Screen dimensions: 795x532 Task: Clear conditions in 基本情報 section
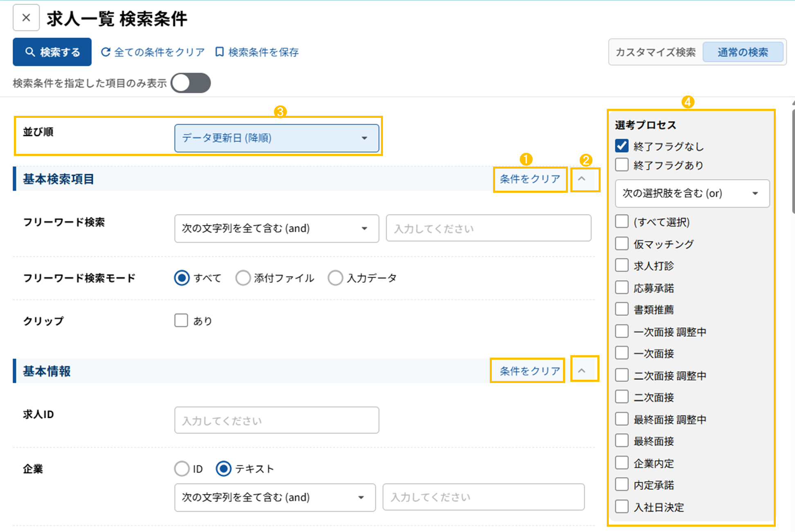[530, 371]
